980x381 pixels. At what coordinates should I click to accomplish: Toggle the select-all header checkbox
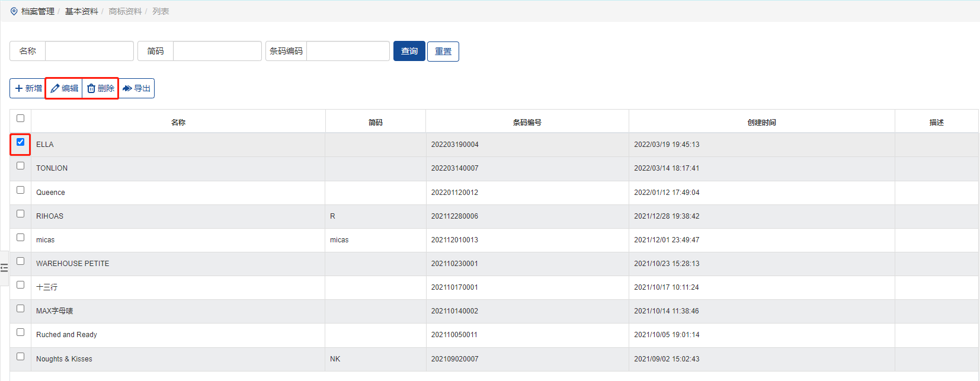[x=20, y=119]
